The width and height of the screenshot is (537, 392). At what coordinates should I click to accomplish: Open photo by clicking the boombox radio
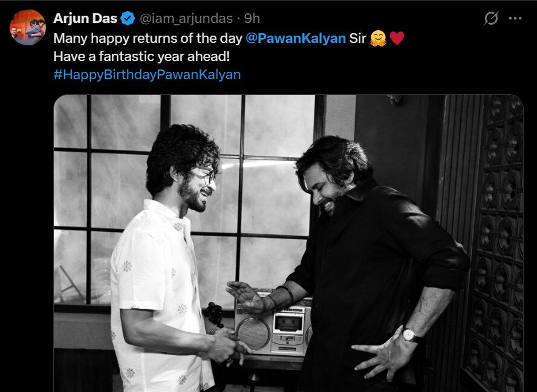(274, 327)
